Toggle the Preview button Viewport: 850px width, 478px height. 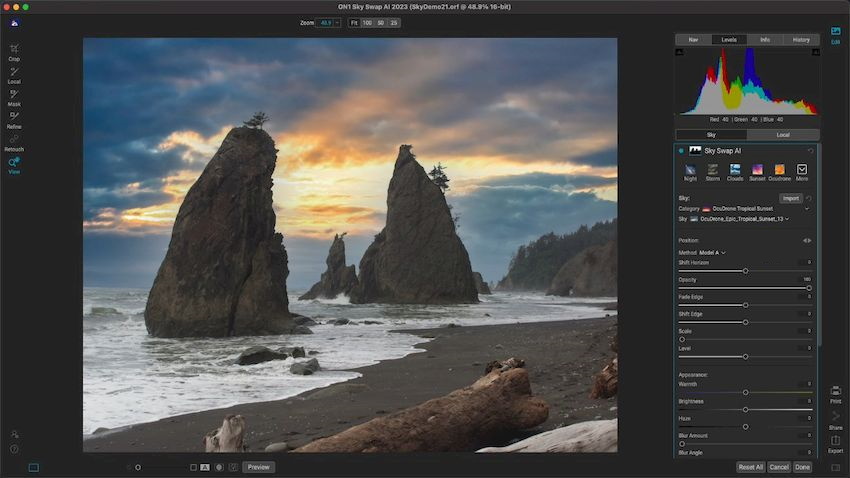[x=258, y=467]
